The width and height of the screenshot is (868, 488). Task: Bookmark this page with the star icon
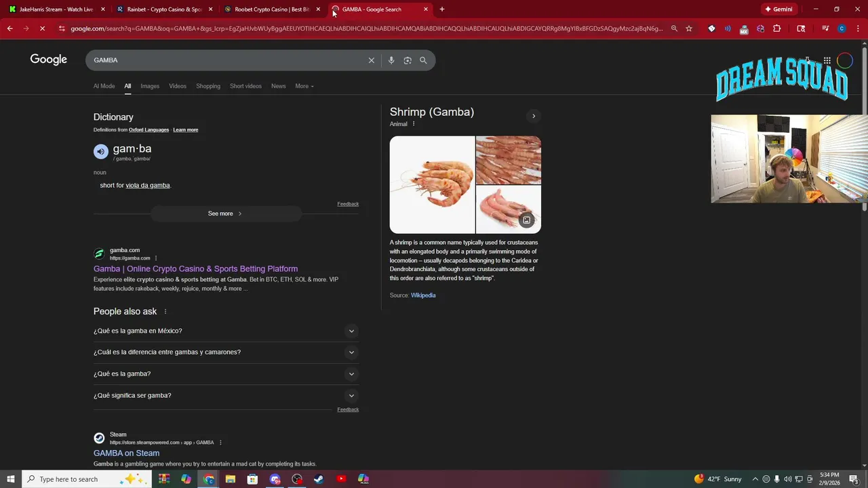(689, 28)
